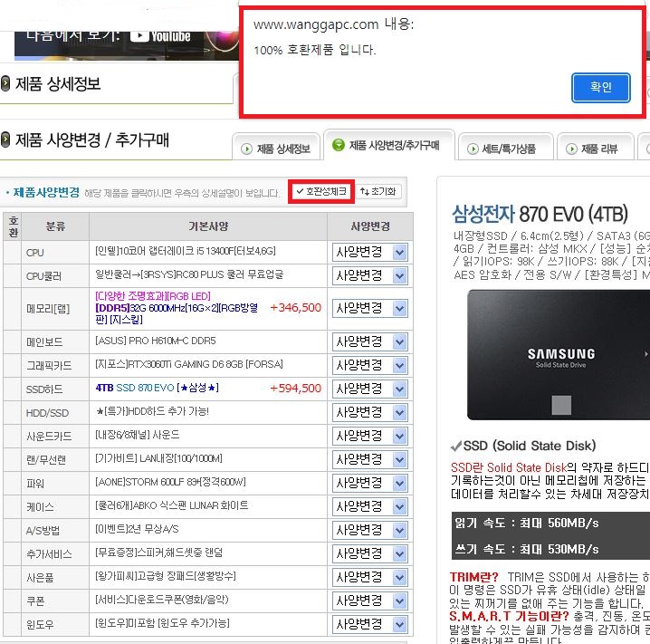The height and width of the screenshot is (644, 650).
Task: Click the 분류 column header
Action: tap(55, 226)
